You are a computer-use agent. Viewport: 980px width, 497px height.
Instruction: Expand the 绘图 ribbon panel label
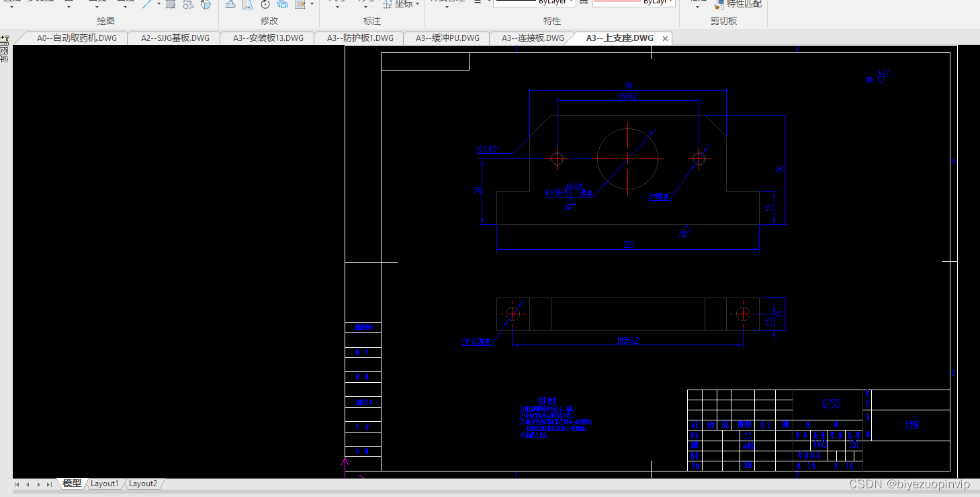click(106, 21)
